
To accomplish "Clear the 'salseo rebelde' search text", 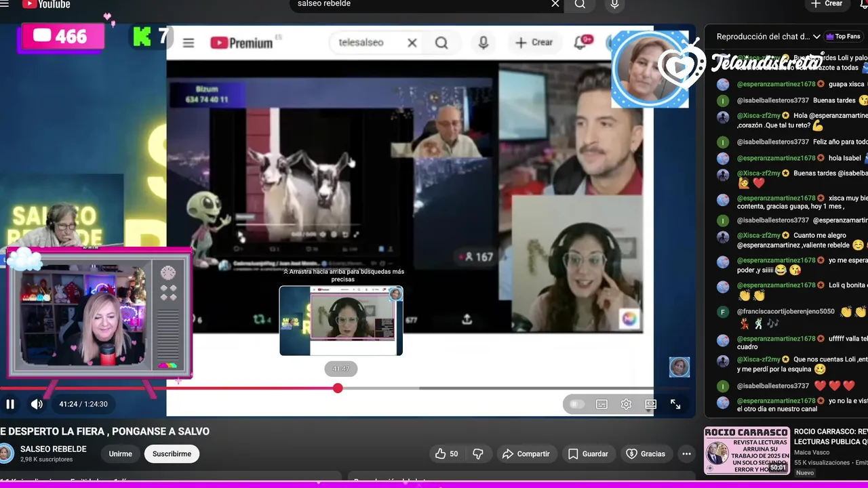I will click(x=555, y=4).
